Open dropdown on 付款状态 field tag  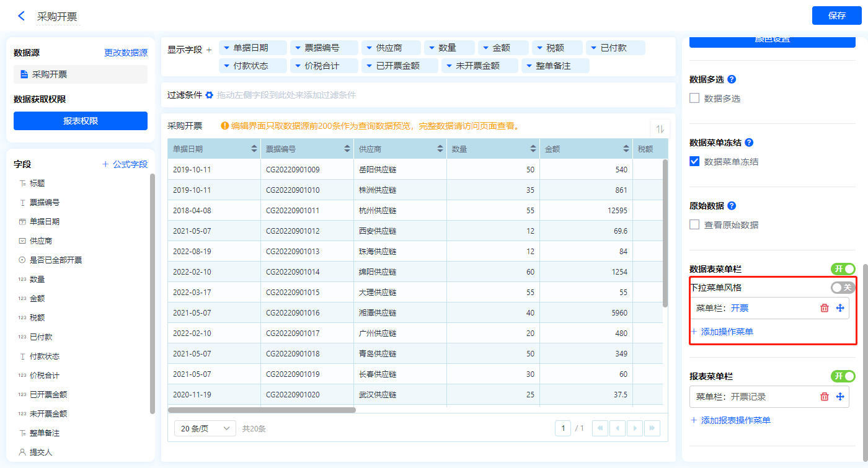coord(226,66)
